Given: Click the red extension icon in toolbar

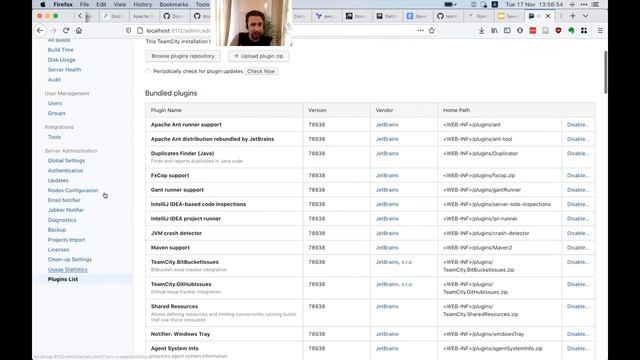Looking at the screenshot, I should point(533,31).
